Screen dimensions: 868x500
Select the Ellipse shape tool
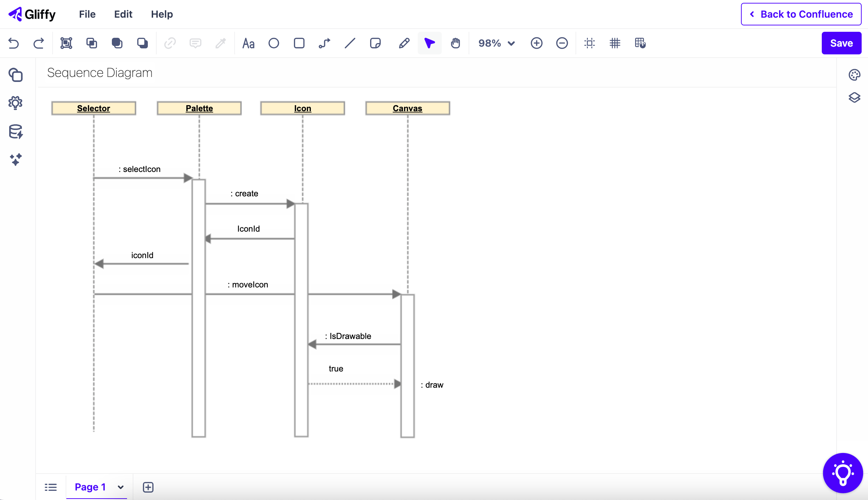pyautogui.click(x=274, y=43)
